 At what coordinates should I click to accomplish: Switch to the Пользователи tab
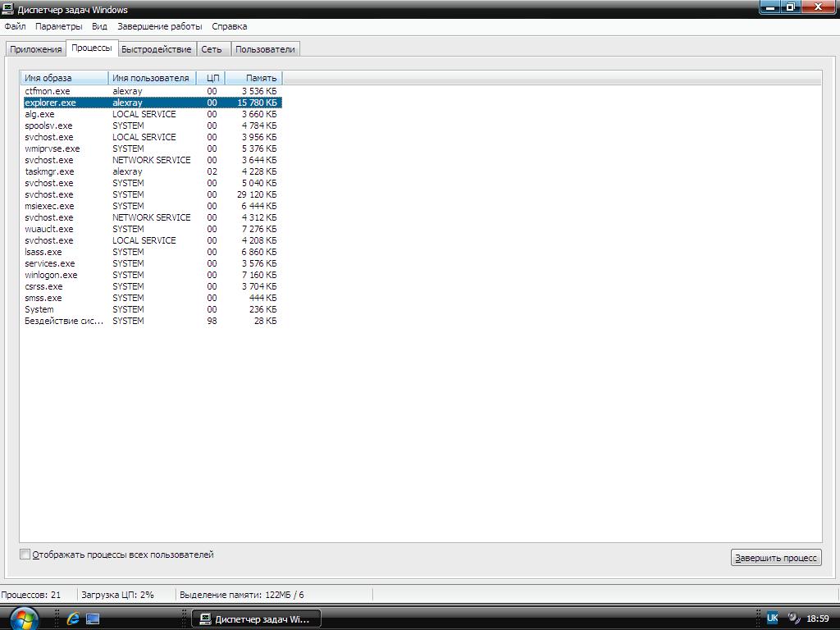(265, 49)
